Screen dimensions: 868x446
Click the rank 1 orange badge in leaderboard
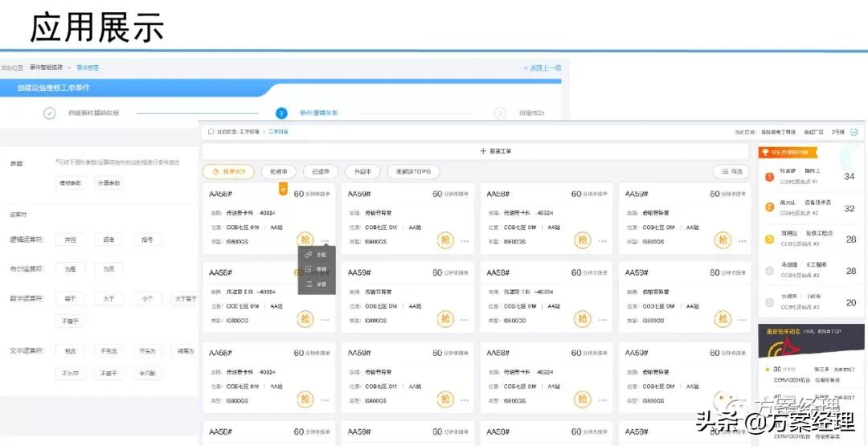[769, 177]
